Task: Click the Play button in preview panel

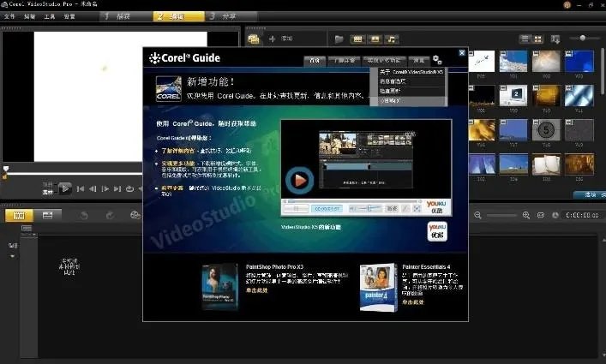Action: 65,188
